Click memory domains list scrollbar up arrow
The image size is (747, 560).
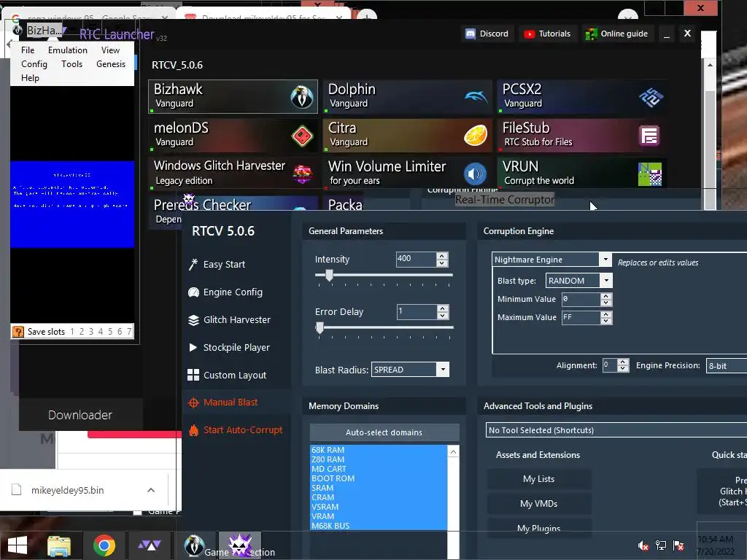454,451
